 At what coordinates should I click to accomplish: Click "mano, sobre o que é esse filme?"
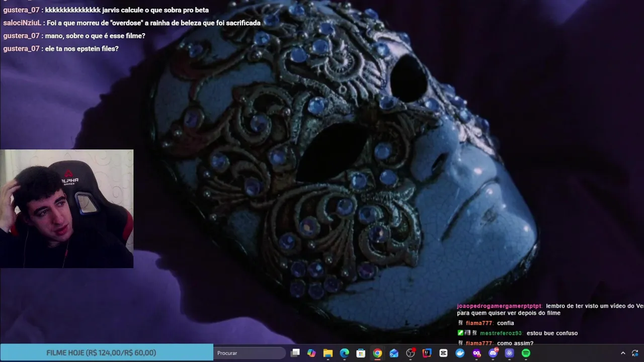(x=95, y=36)
